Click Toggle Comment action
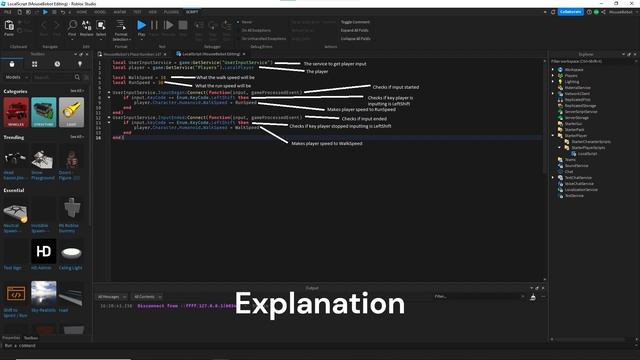 pyautogui.click(x=355, y=22)
